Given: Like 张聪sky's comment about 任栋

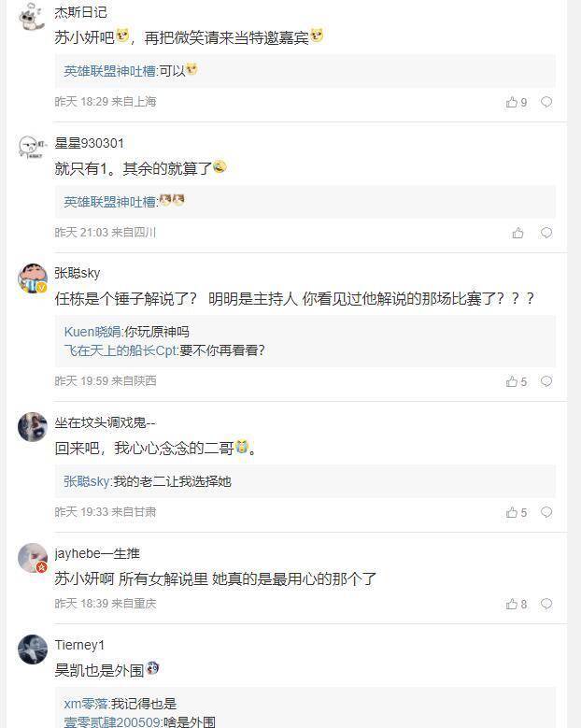Looking at the screenshot, I should point(512,381).
